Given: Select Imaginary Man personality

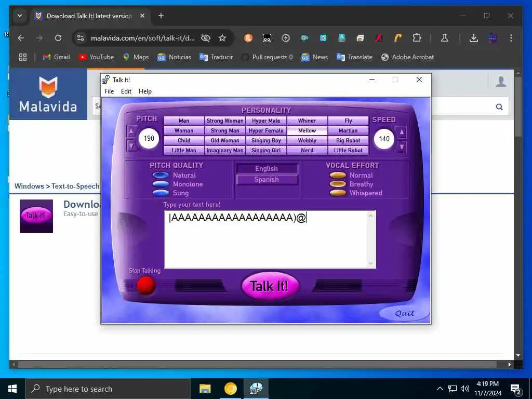Looking at the screenshot, I should [225, 150].
